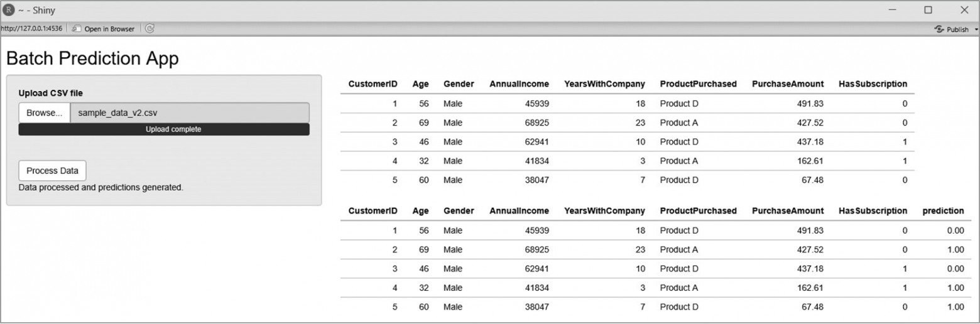The height and width of the screenshot is (324, 980).
Task: Click the AnnualIncome header in the prediction table
Action: [519, 211]
